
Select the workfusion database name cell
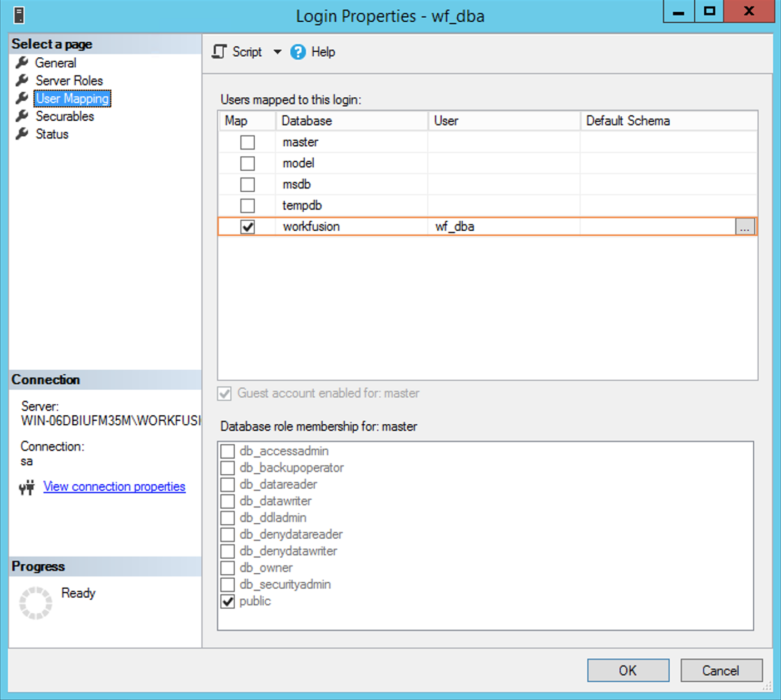tap(352, 227)
